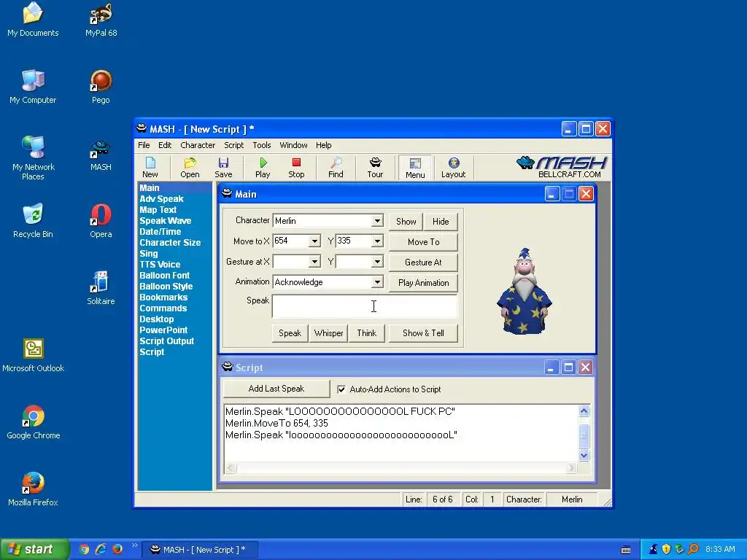Toggle the Menu panel toolbar button
The image size is (747, 560).
tap(415, 168)
